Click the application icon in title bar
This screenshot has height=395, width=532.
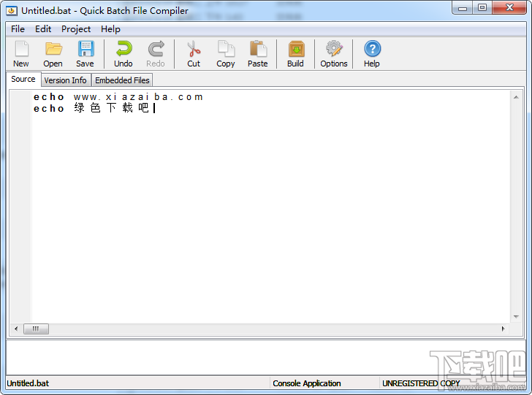click(x=12, y=11)
